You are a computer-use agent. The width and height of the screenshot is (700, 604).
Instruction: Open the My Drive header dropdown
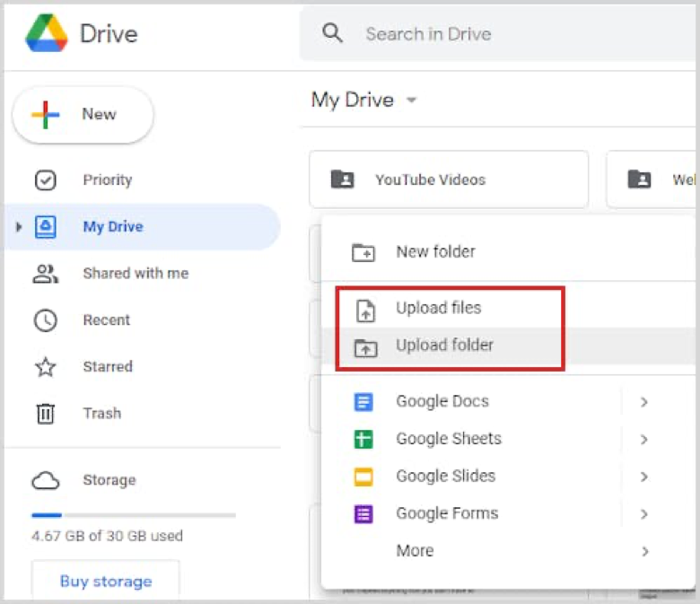(x=411, y=101)
